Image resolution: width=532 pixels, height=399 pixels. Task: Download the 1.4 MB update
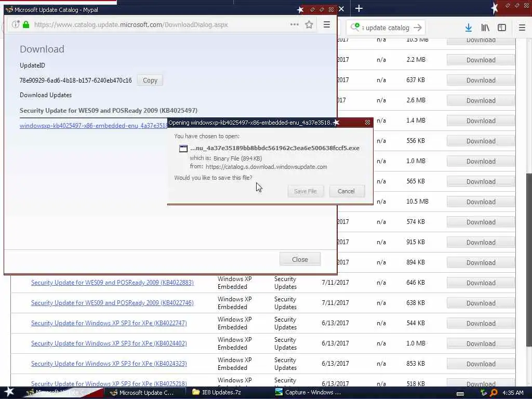tap(481, 121)
